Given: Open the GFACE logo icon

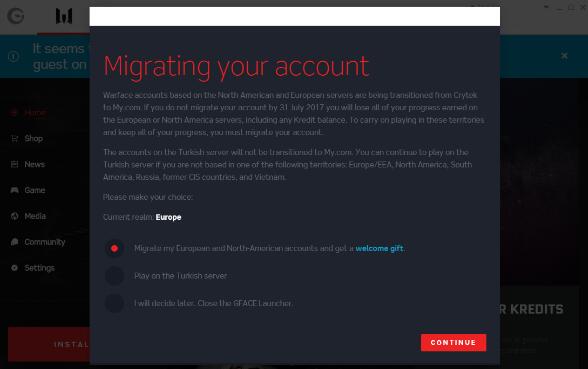Looking at the screenshot, I should click(16, 16).
